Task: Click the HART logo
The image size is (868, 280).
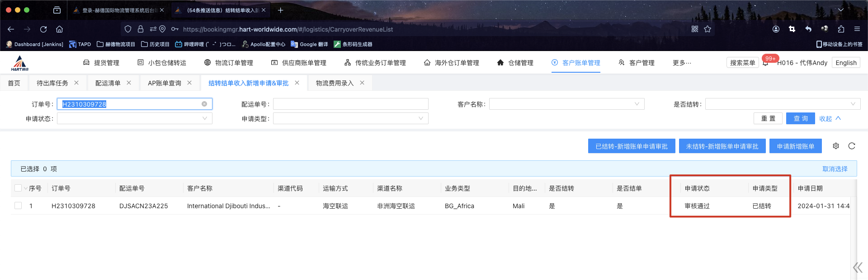Action: (19, 63)
